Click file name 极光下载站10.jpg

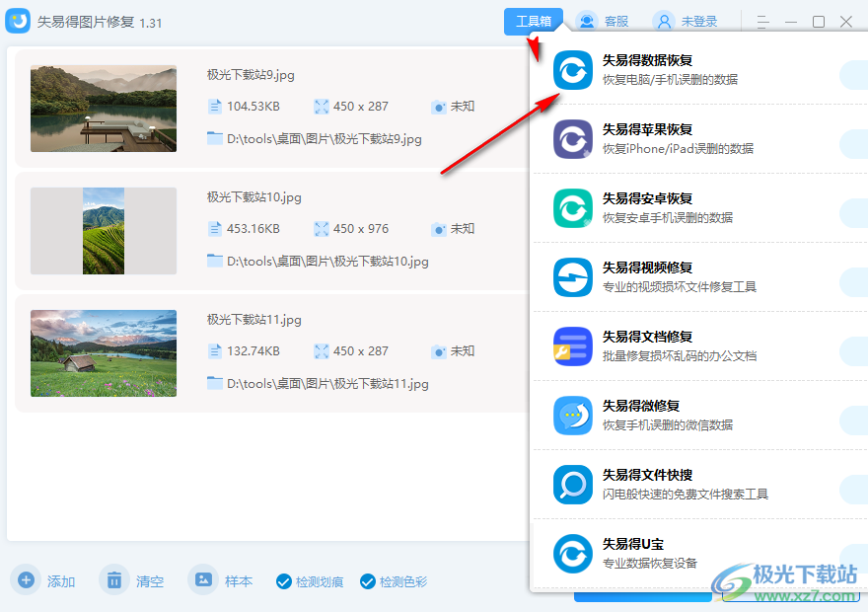(x=254, y=197)
